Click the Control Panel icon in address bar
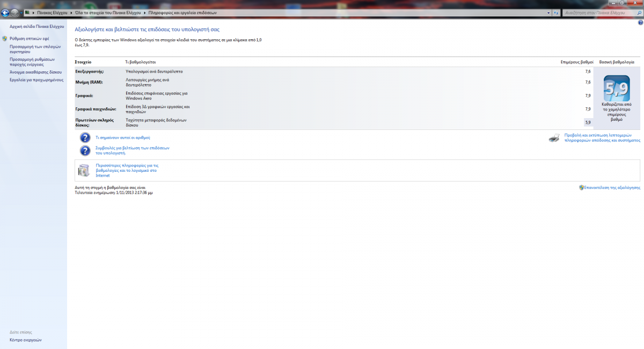The height and width of the screenshot is (349, 644). coord(27,12)
